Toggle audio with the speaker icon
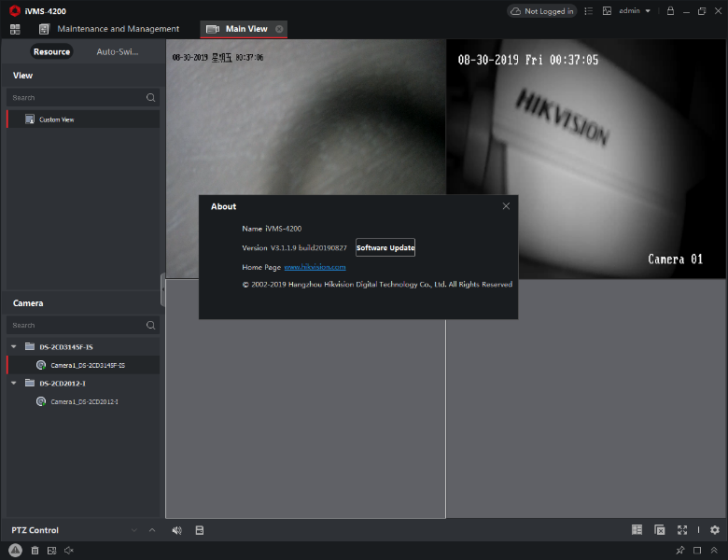Image resolution: width=728 pixels, height=560 pixels. click(x=177, y=530)
